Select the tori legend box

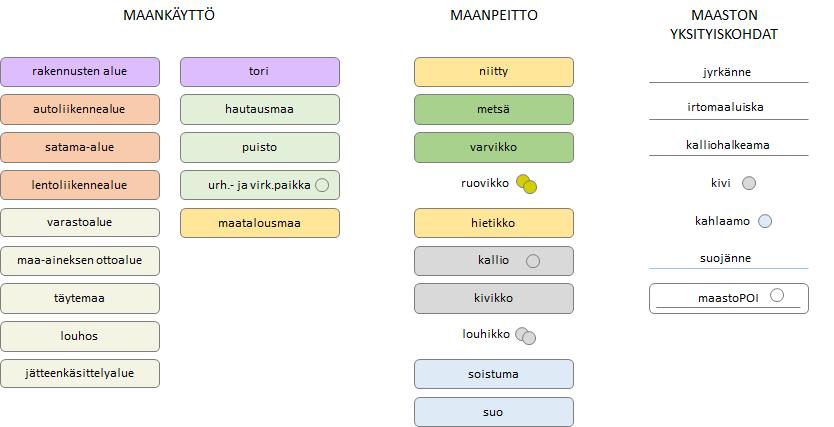(260, 72)
